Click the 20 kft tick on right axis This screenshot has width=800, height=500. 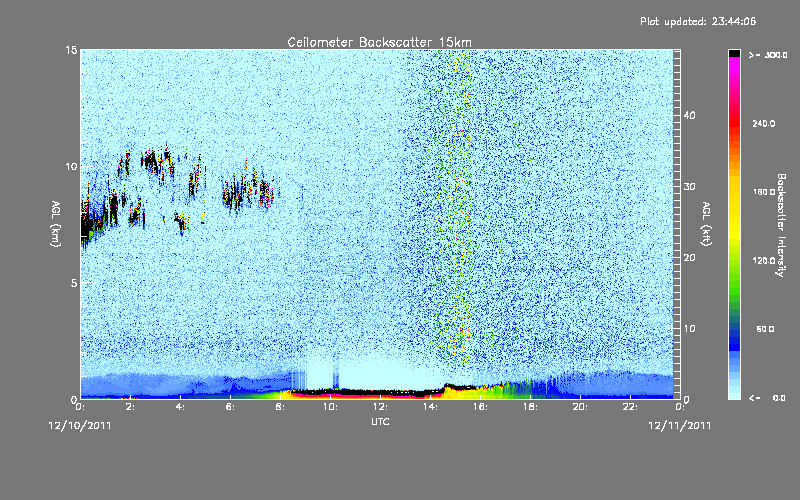689,257
